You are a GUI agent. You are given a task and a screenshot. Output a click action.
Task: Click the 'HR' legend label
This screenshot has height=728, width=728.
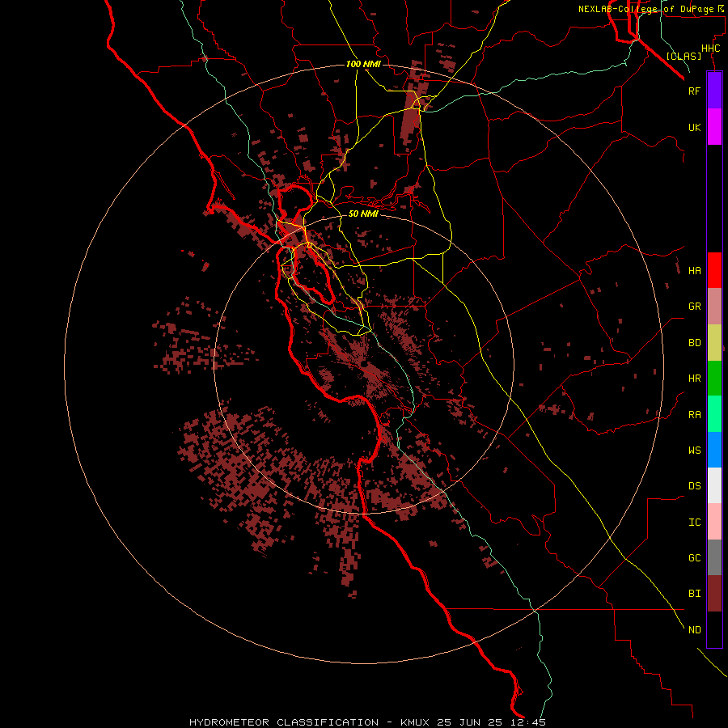(694, 379)
